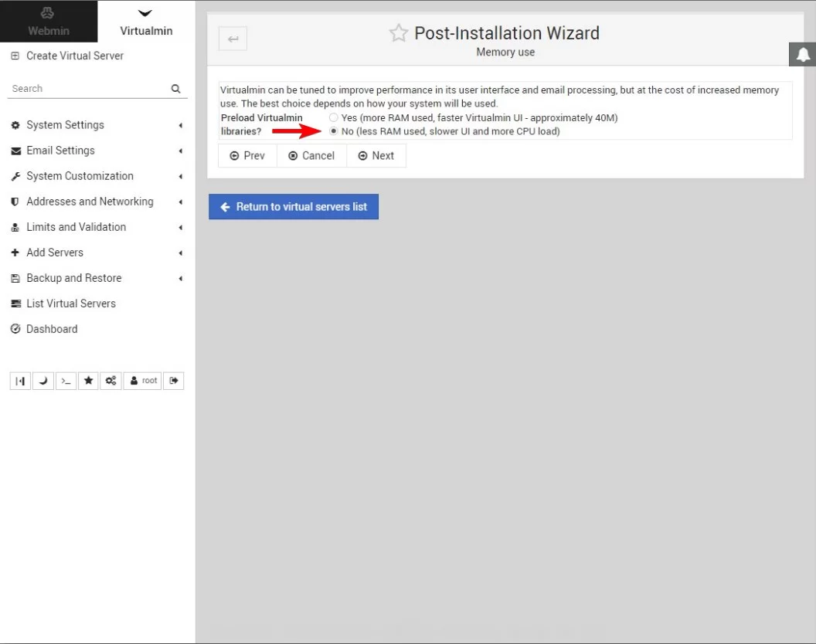Screen dimensions: 816x644
Task: Click the root user button
Action: [x=143, y=381]
